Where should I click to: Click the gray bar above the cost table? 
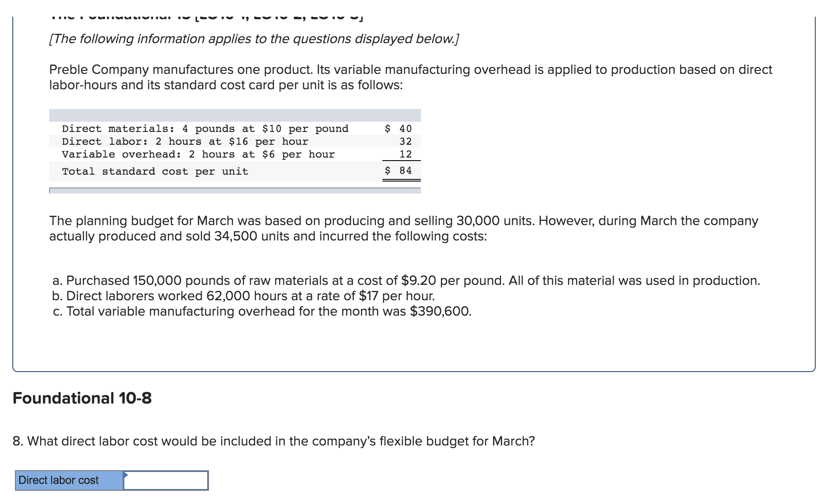click(235, 114)
